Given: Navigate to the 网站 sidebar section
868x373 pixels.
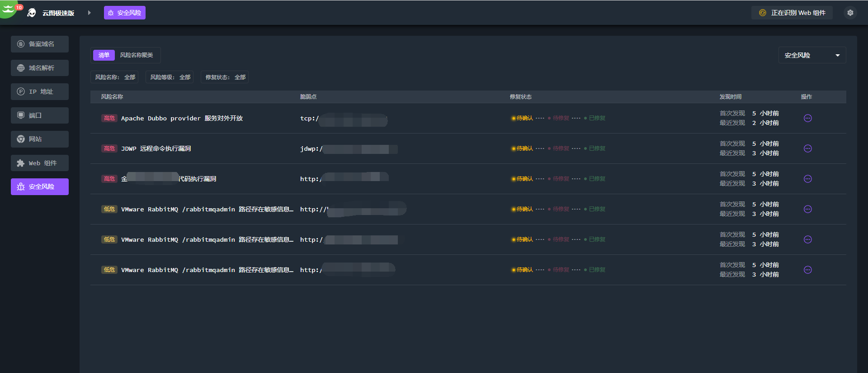Looking at the screenshot, I should point(40,139).
